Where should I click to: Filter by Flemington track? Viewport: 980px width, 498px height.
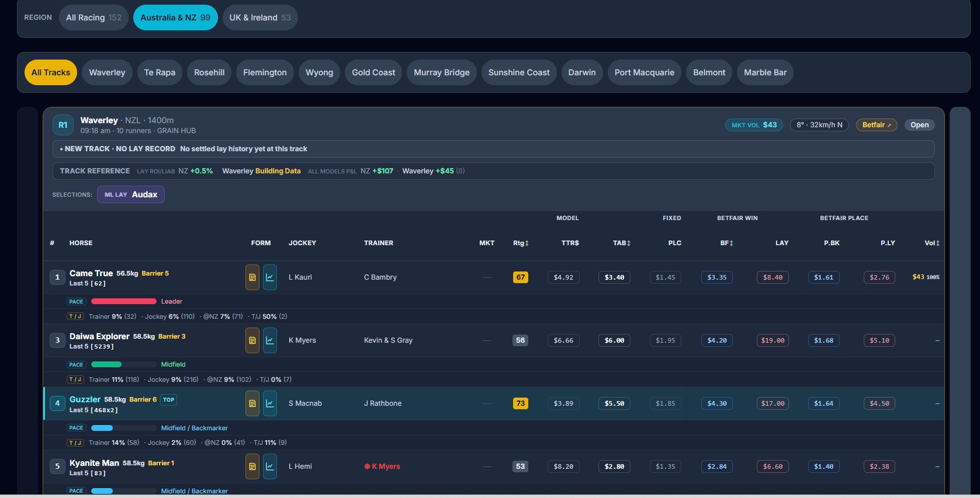click(265, 72)
